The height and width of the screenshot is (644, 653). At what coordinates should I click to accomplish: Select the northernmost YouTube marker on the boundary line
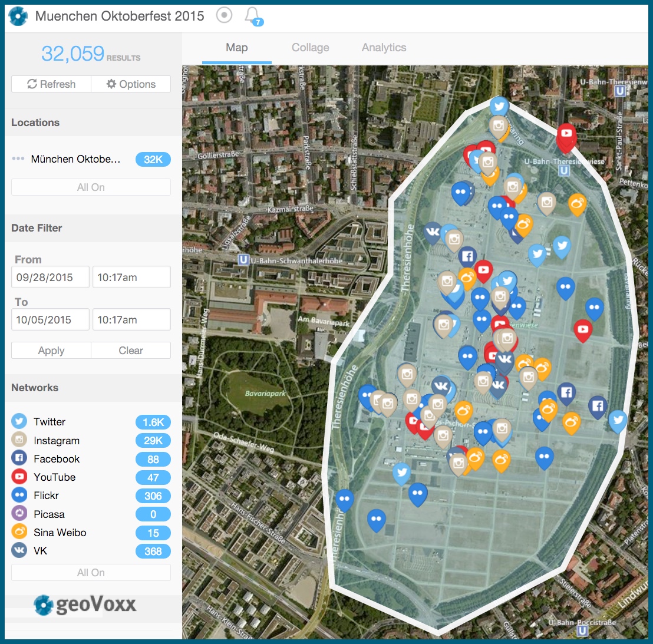566,134
